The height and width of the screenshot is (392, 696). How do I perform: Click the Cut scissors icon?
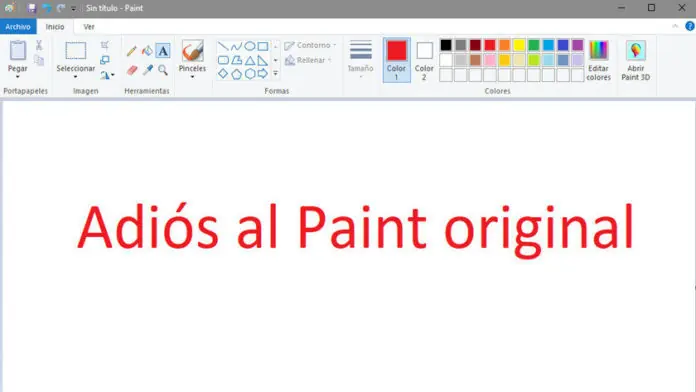39,45
